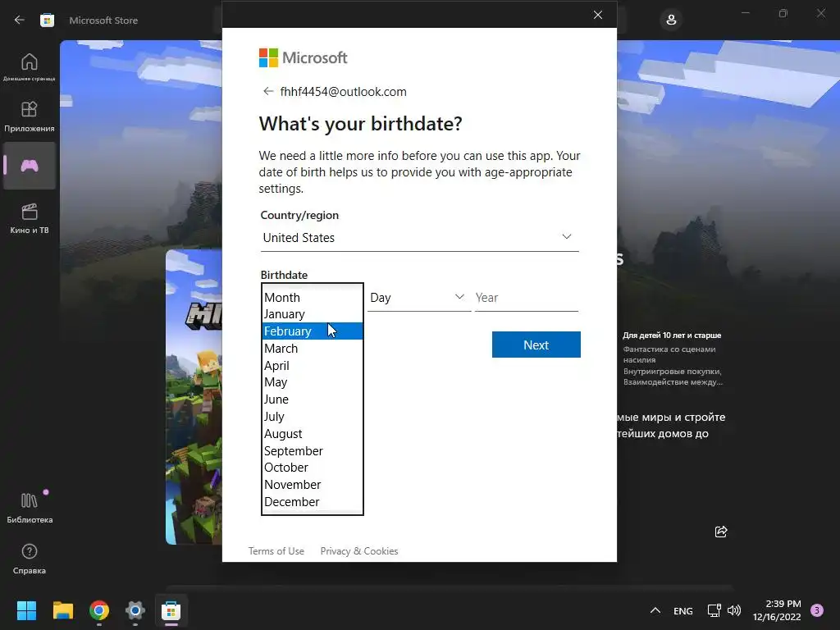840x630 pixels.
Task: Open network status tray icon
Action: [714, 610]
